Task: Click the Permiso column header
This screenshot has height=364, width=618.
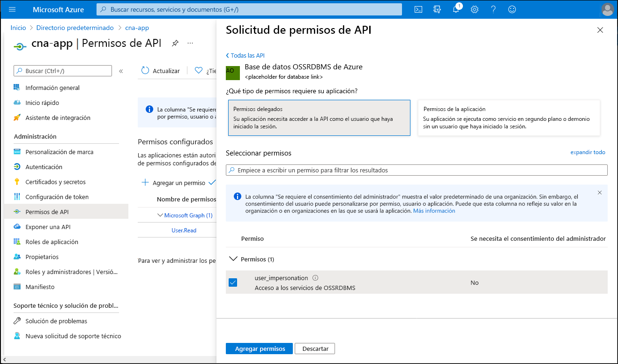Action: click(x=253, y=239)
